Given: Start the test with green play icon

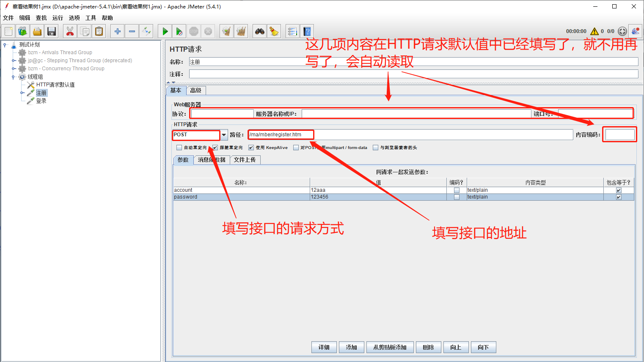Looking at the screenshot, I should (x=165, y=31).
